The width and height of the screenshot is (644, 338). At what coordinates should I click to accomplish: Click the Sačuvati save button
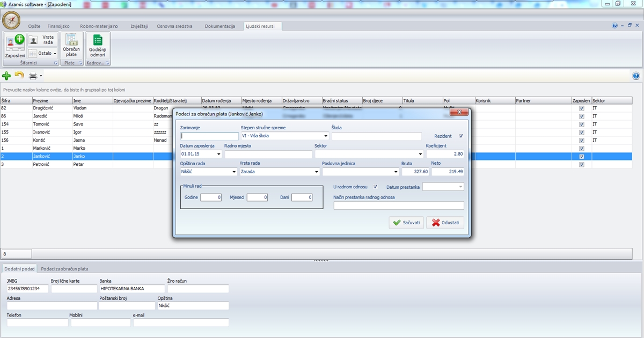(x=406, y=222)
